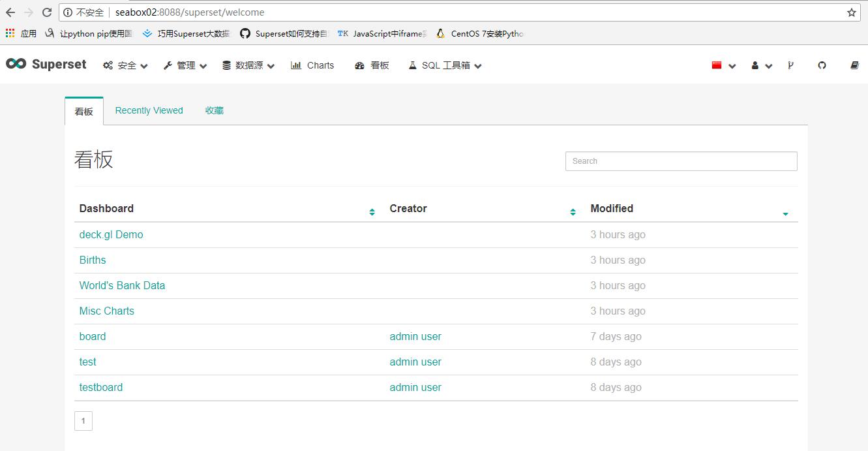Image resolution: width=868 pixels, height=451 pixels.
Task: Click the Dashboard column header
Action: [106, 208]
